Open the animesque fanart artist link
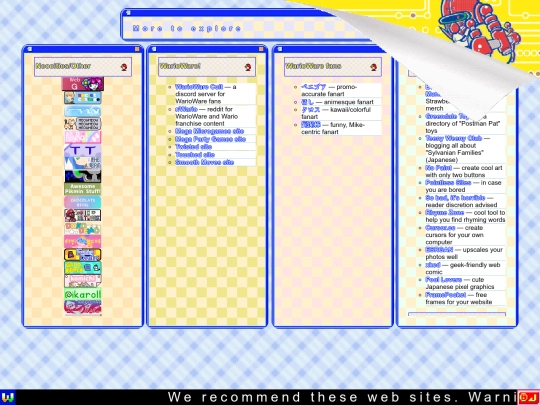The image size is (540, 405). 308,102
